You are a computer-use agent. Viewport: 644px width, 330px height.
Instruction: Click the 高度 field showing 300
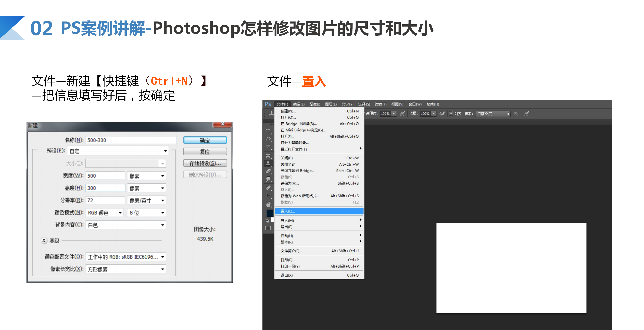(105, 188)
